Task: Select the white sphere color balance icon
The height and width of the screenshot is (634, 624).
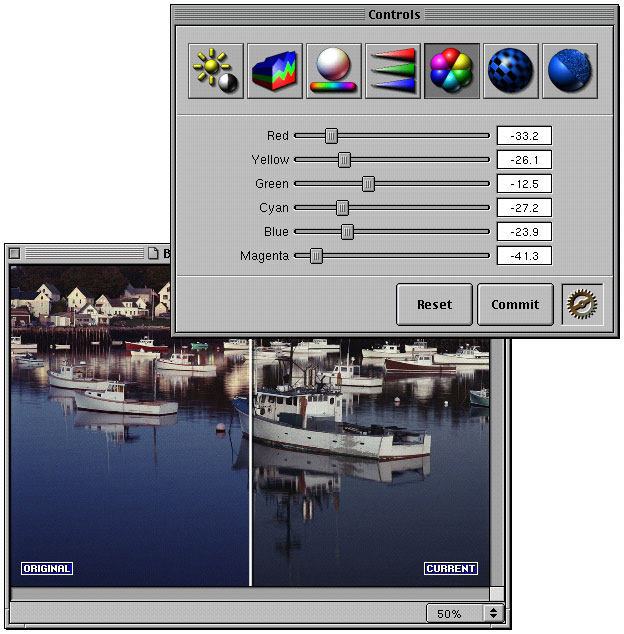Action: (334, 71)
